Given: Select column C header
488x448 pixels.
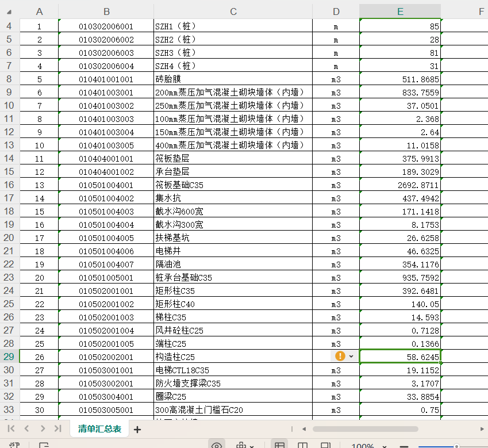Looking at the screenshot, I should click(233, 12).
